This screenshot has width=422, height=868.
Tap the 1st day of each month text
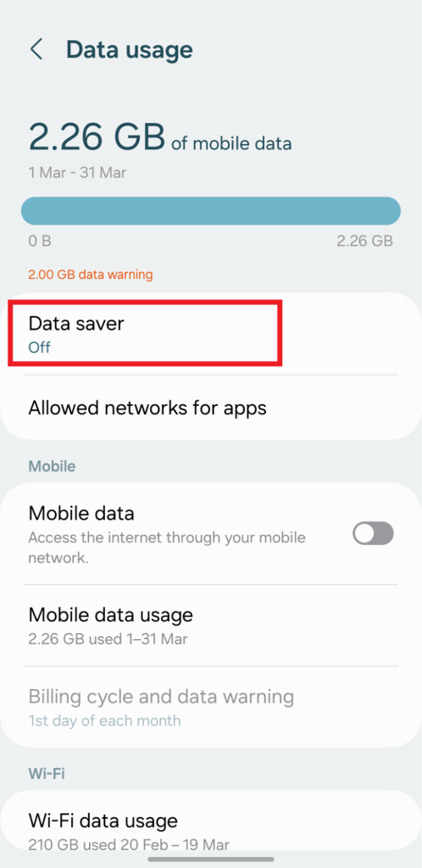pos(104,721)
